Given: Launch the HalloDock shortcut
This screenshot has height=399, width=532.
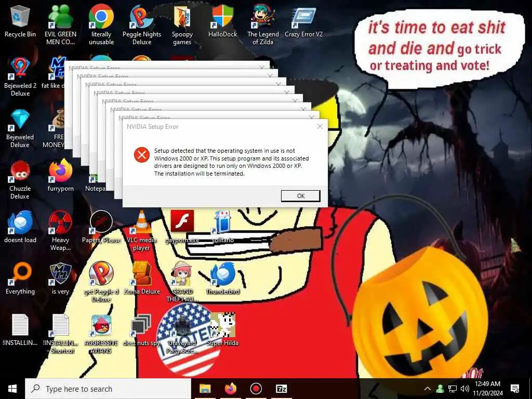Looking at the screenshot, I should 222,21.
